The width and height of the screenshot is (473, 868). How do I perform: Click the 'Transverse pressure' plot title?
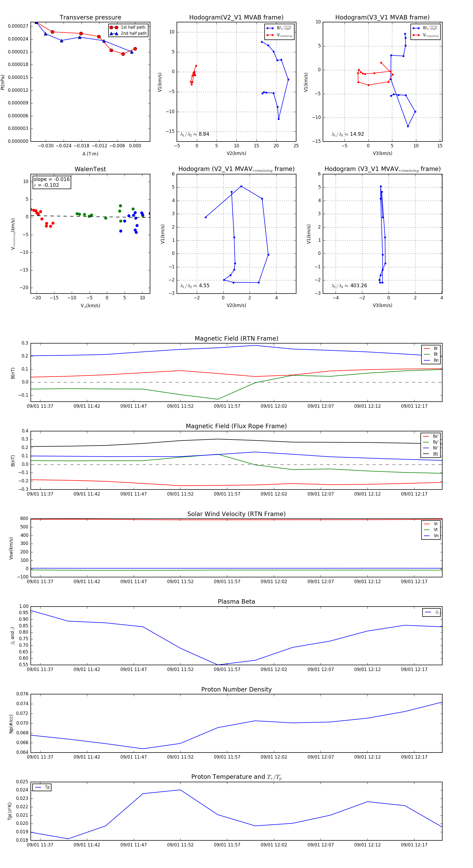tap(90, 18)
